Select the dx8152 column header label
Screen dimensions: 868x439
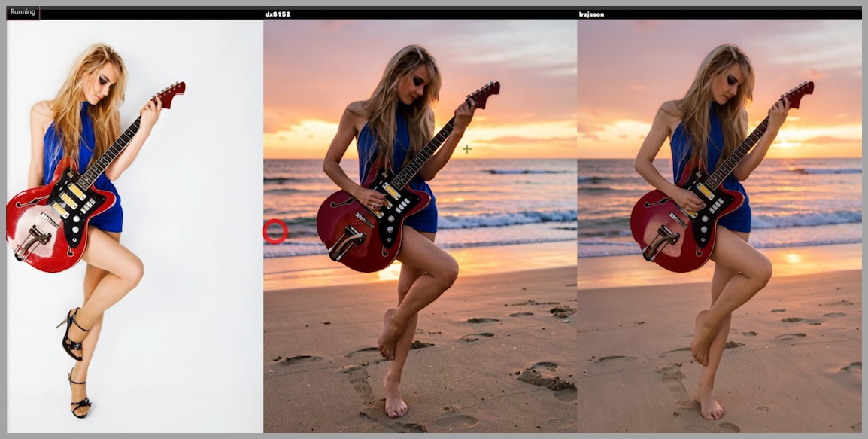(x=277, y=14)
